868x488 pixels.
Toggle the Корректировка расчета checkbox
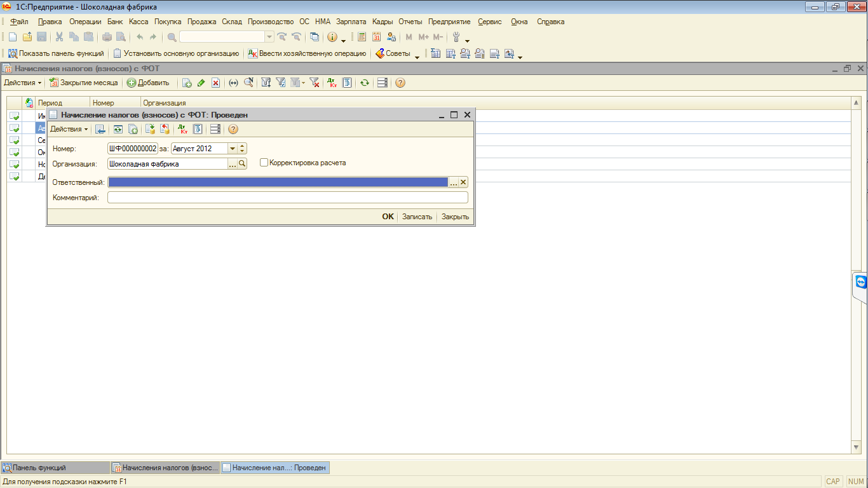pyautogui.click(x=264, y=163)
